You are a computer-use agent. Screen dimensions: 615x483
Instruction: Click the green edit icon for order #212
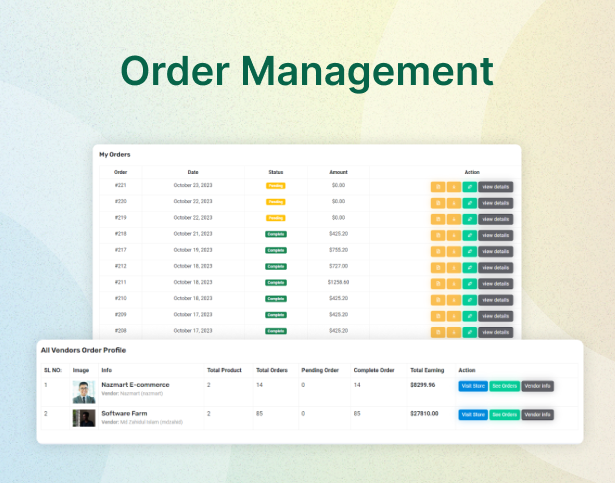[469, 266]
